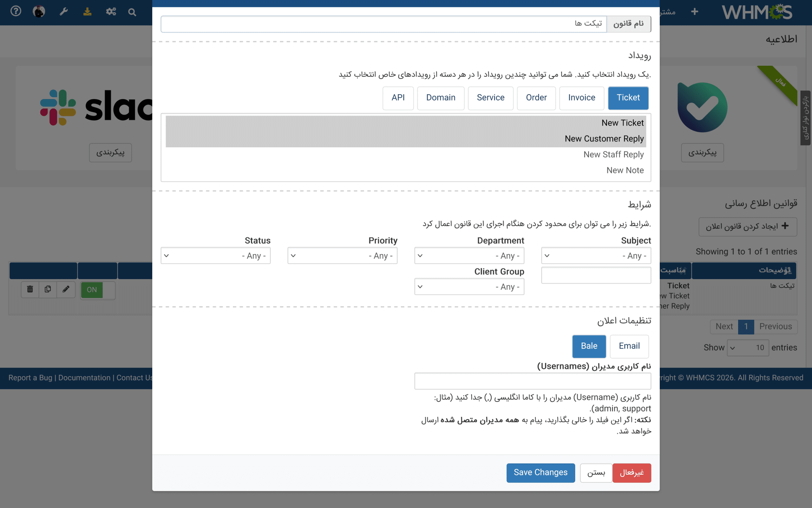Expand the Priority dropdown
Viewport: 812px width, 508px height.
(342, 256)
